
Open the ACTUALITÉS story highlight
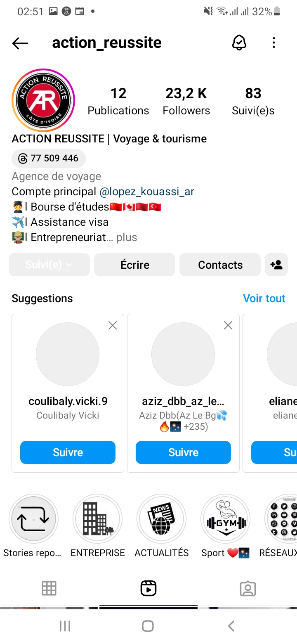(x=161, y=519)
